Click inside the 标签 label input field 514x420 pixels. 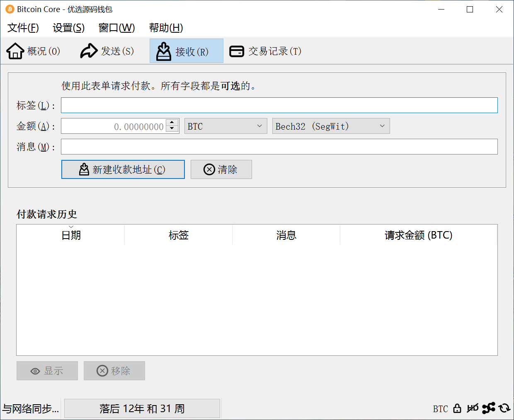coord(279,105)
